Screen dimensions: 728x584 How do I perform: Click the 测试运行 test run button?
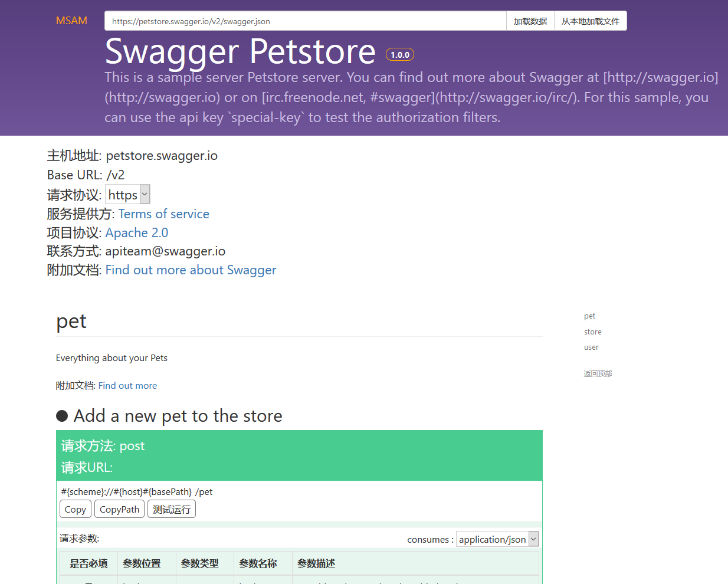coord(172,509)
